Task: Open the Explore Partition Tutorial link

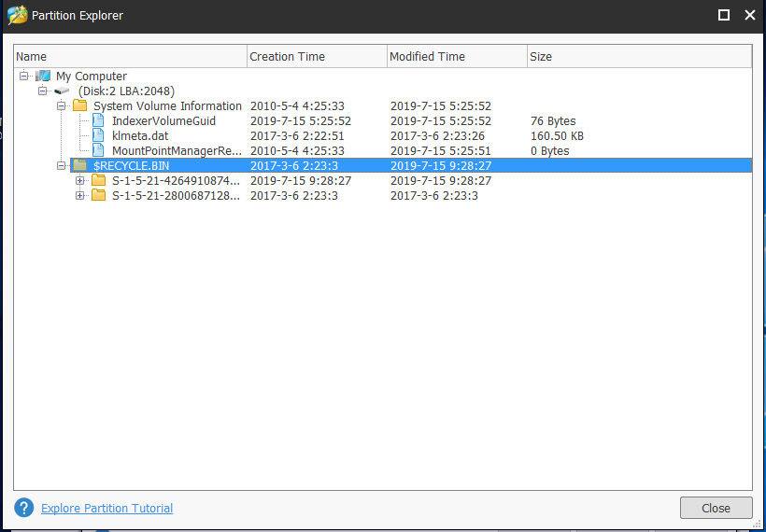Action: pyautogui.click(x=107, y=508)
